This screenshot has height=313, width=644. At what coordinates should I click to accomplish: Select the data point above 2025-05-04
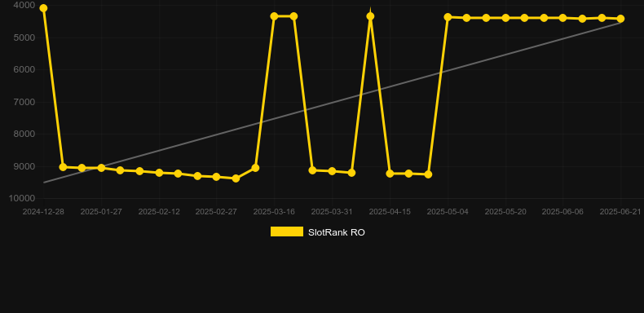point(448,17)
